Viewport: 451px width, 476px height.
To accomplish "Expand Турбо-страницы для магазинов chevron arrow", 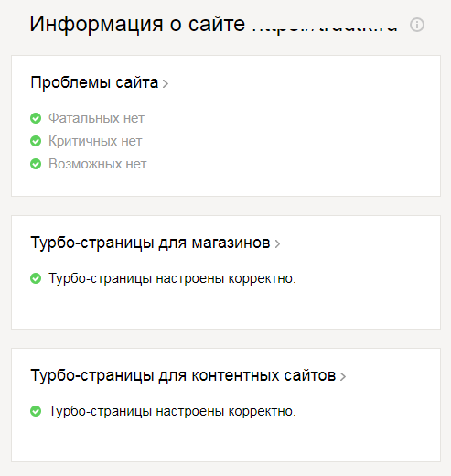I will coord(277,243).
